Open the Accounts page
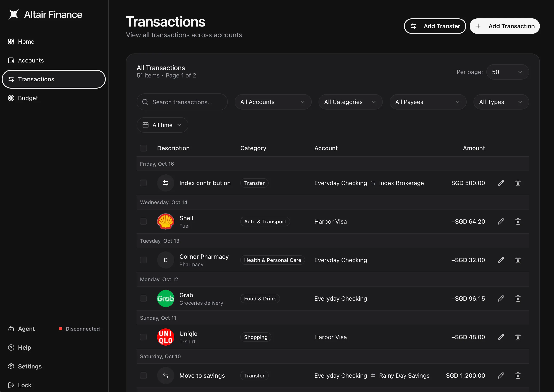Screen dimensions: 554x392 pyautogui.click(x=54, y=60)
